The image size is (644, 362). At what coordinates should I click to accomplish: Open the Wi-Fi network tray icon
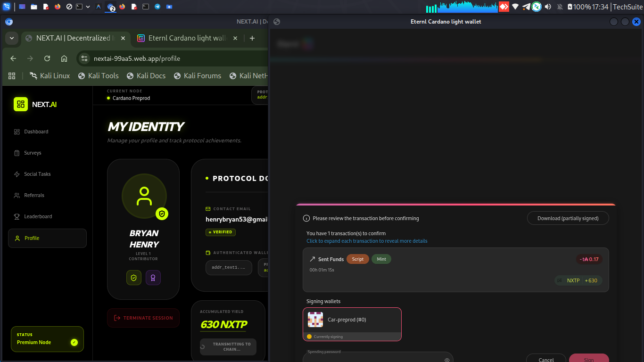coord(515,7)
